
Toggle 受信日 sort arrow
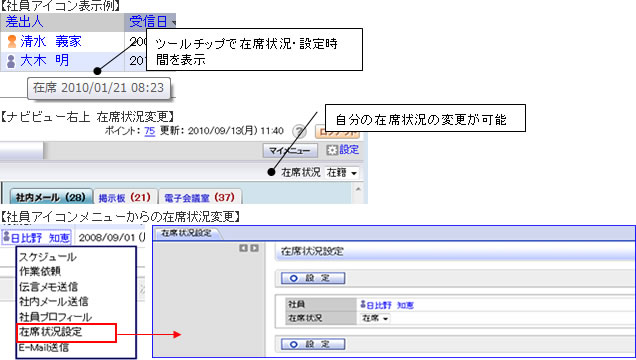pyautogui.click(x=174, y=23)
